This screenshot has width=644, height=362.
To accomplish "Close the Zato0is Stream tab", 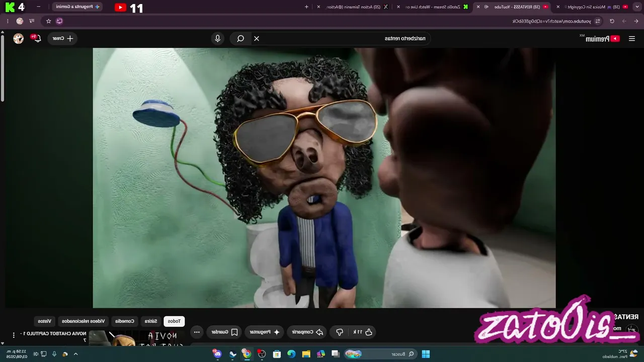I will coord(398,7).
